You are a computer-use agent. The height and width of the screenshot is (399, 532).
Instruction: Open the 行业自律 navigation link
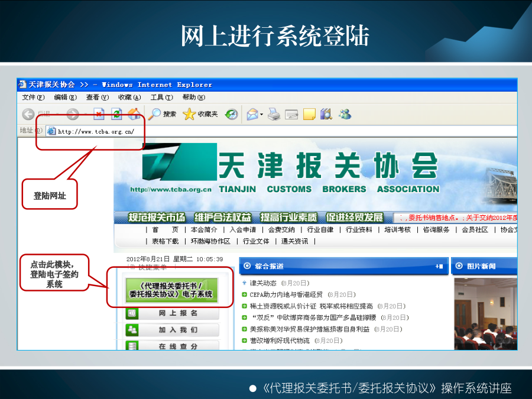320,230
